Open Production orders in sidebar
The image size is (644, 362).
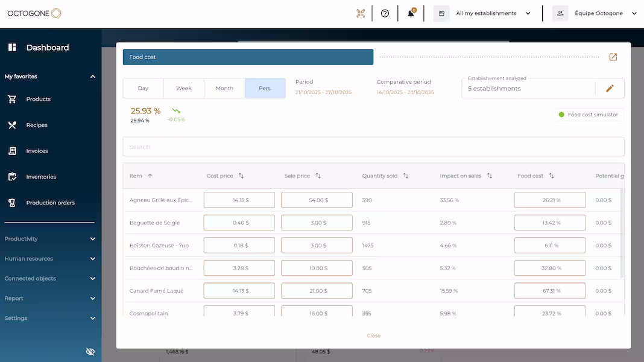point(50,203)
